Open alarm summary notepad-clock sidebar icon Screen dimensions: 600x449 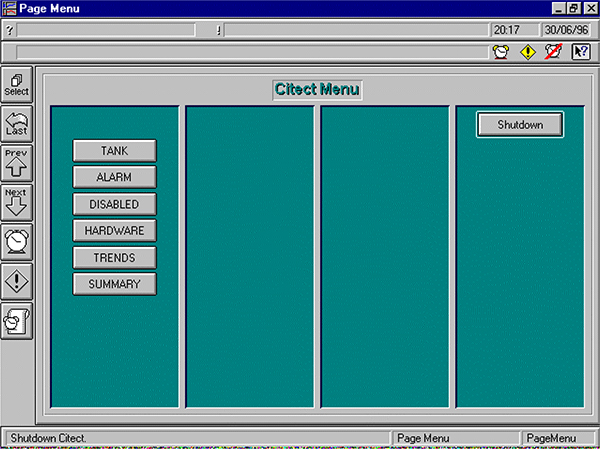coord(17,321)
